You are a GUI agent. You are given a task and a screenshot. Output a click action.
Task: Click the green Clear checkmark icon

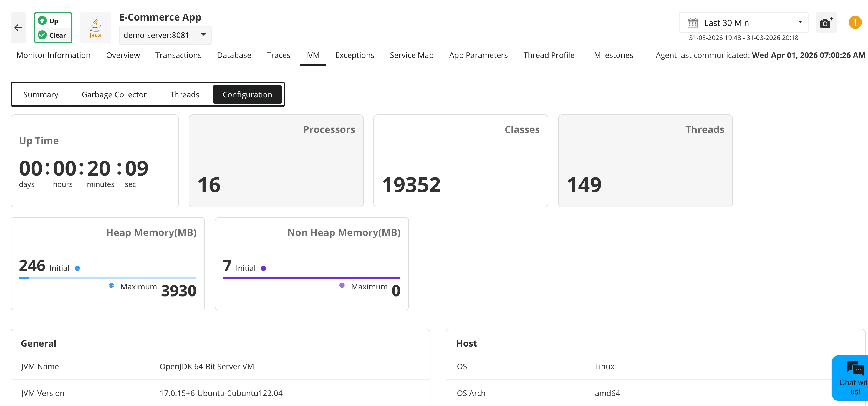(x=42, y=35)
